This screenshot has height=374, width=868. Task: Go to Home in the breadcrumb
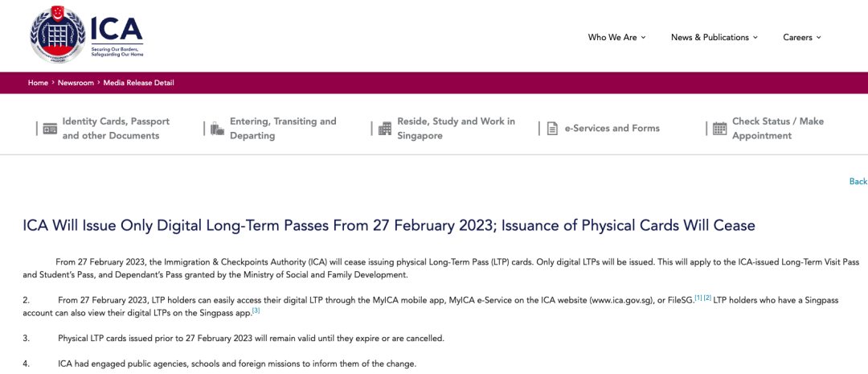point(38,83)
